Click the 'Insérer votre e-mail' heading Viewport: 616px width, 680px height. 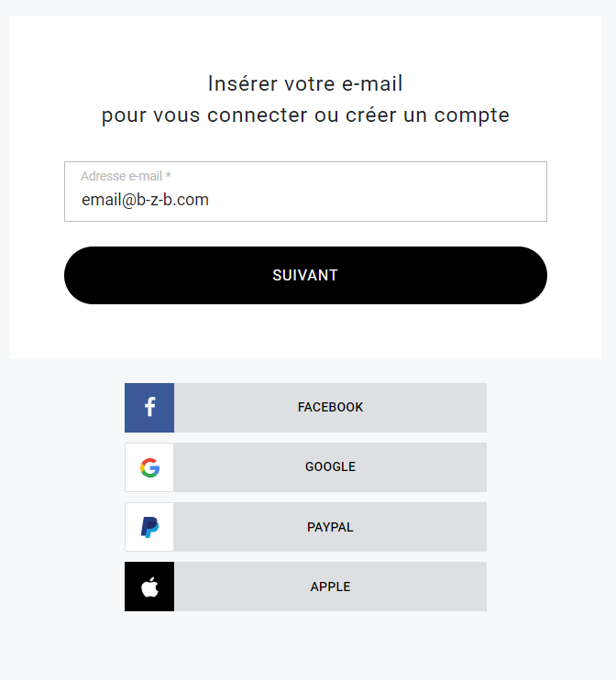click(x=305, y=83)
